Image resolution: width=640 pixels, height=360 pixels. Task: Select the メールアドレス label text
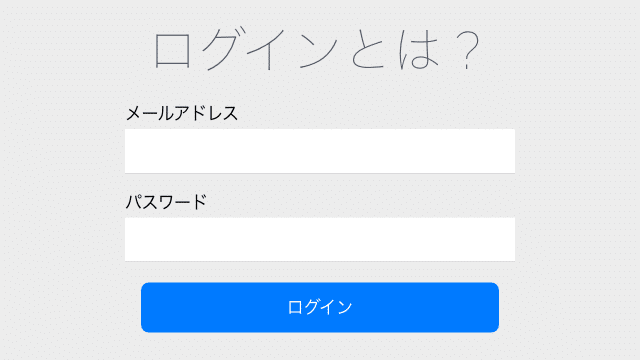coord(182,113)
